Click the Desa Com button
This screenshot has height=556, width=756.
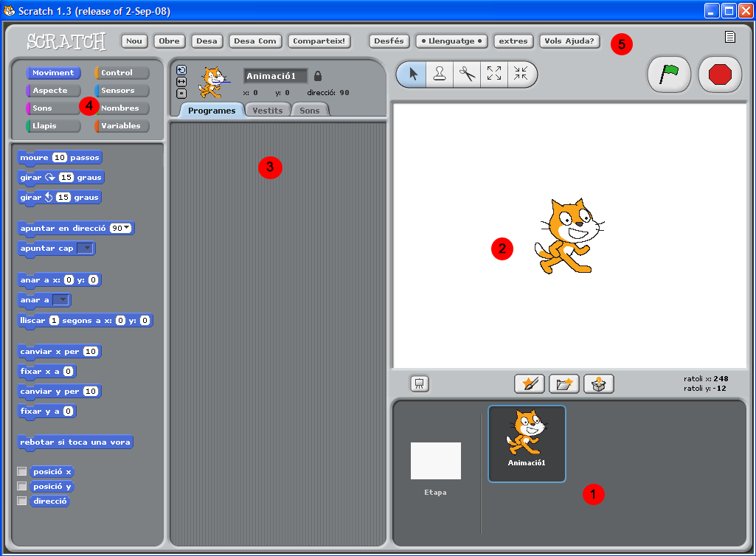[x=255, y=41]
